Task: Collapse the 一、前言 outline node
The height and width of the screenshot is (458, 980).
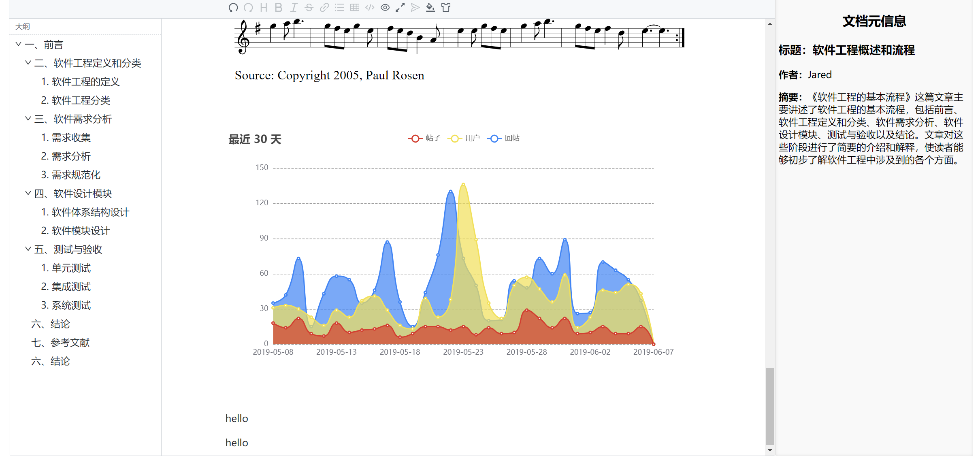Action: [x=18, y=44]
